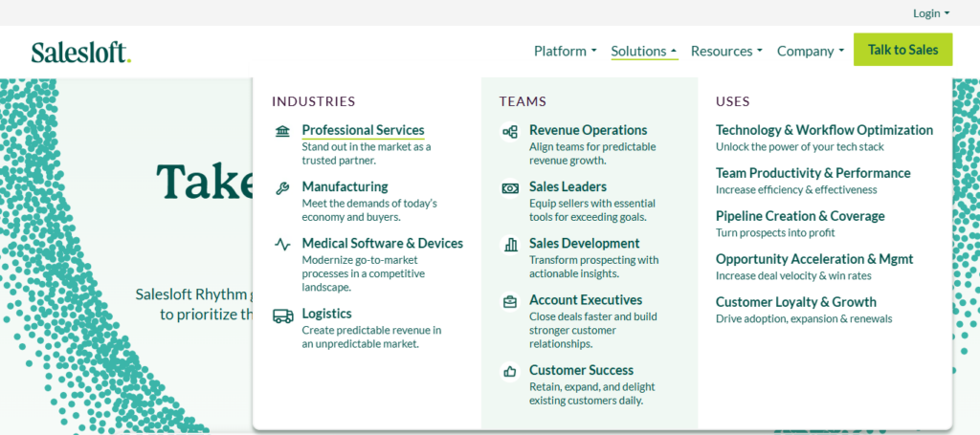Select Sales Development team page

click(x=585, y=244)
